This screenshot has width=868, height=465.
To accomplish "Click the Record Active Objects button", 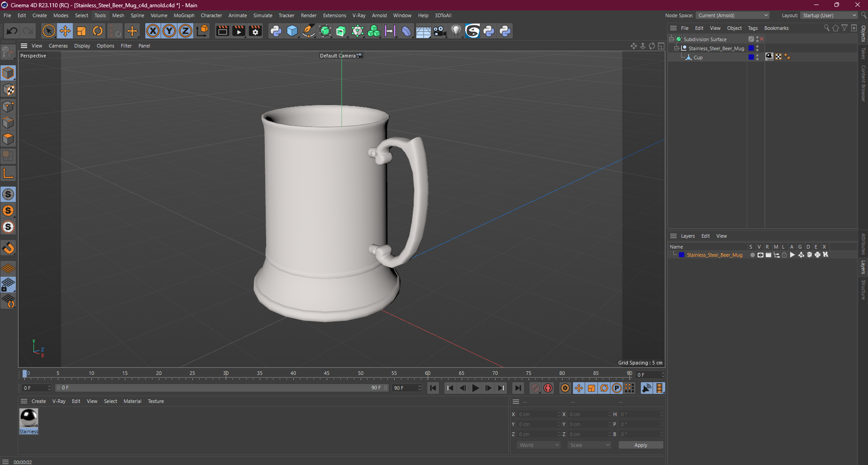I will tap(535, 388).
